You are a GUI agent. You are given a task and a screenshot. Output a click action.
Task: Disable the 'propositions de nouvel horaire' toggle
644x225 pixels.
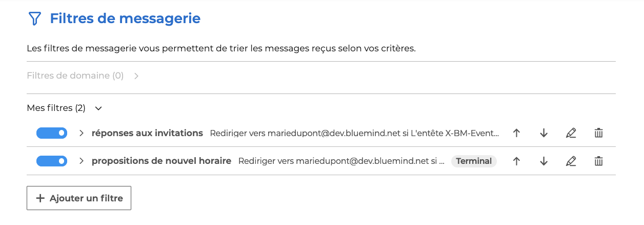[52, 161]
